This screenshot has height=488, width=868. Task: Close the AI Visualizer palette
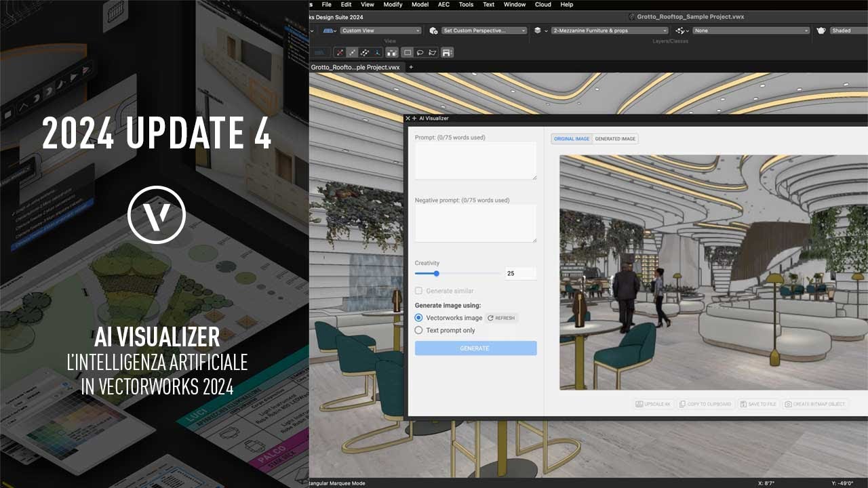click(x=408, y=119)
